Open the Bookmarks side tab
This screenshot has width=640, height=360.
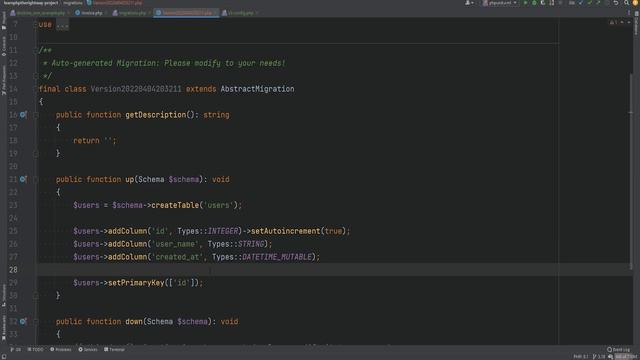tap(4, 327)
